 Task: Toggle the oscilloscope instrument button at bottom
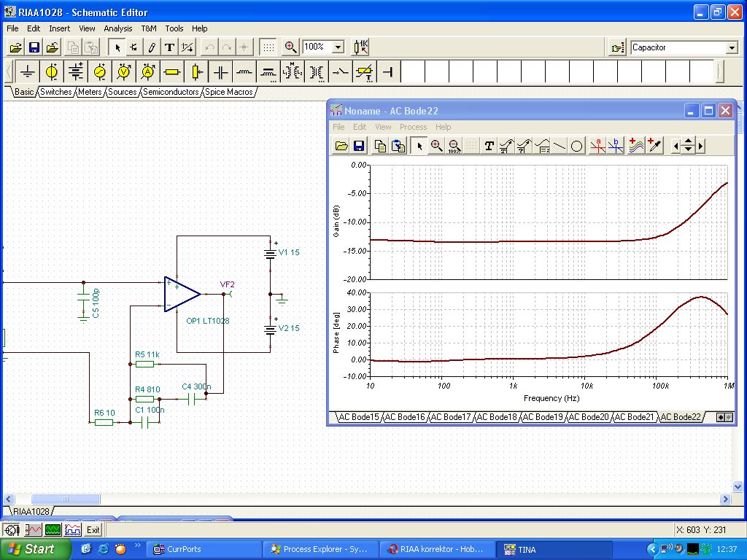[x=53, y=529]
